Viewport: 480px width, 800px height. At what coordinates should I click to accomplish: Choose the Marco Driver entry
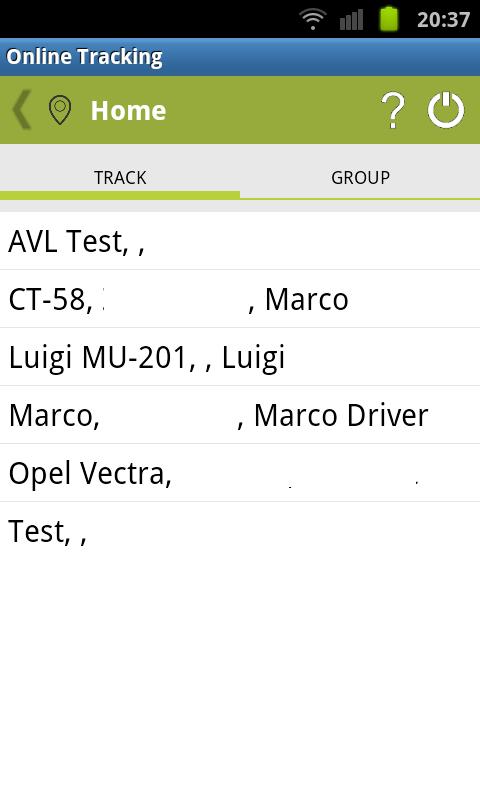[x=240, y=415]
